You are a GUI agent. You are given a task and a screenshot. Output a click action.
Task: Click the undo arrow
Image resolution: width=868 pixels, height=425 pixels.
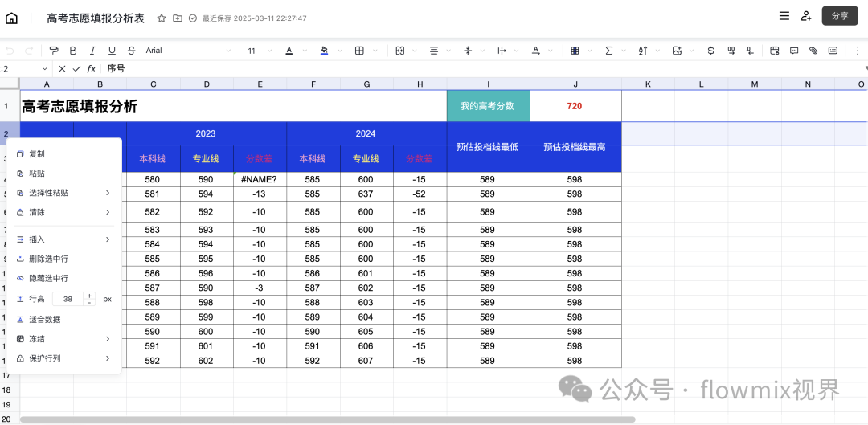click(10, 51)
